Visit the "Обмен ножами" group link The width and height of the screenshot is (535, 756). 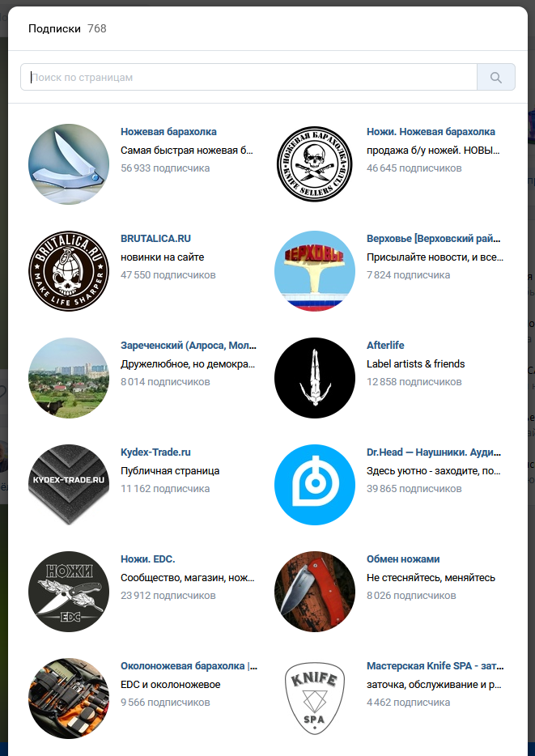click(x=403, y=559)
